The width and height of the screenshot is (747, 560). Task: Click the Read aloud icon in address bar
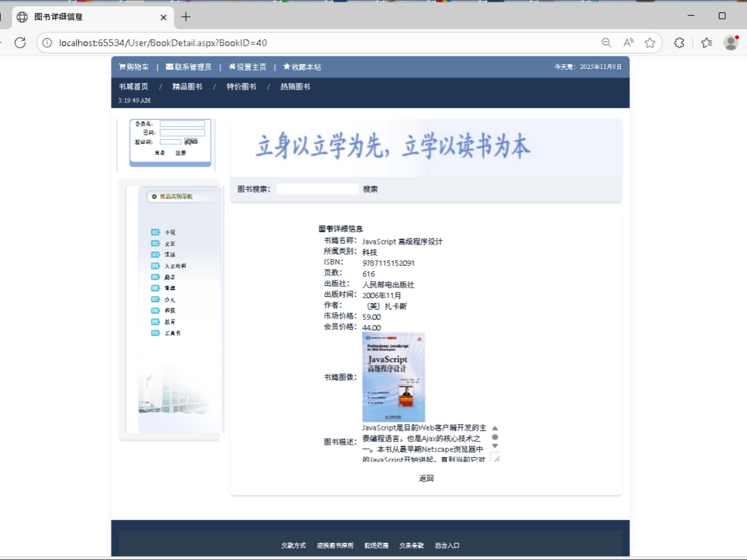[628, 43]
